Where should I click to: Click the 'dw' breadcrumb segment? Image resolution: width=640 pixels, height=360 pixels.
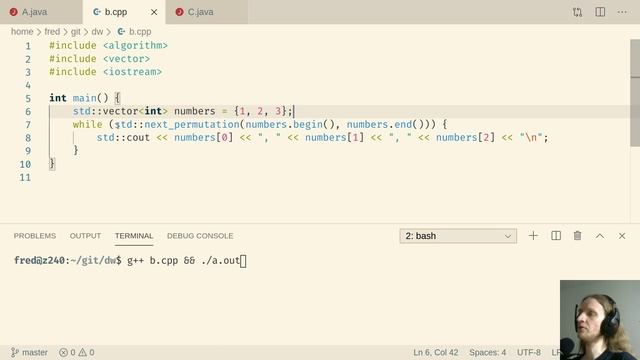click(x=97, y=31)
